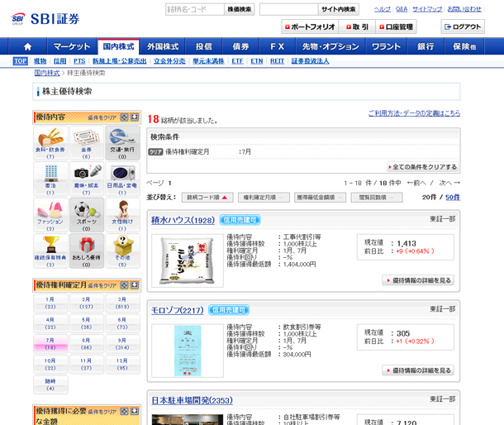The height and width of the screenshot is (425, 504).
Task: Collapse the 優待内容 panel icon
Action: [x=124, y=117]
